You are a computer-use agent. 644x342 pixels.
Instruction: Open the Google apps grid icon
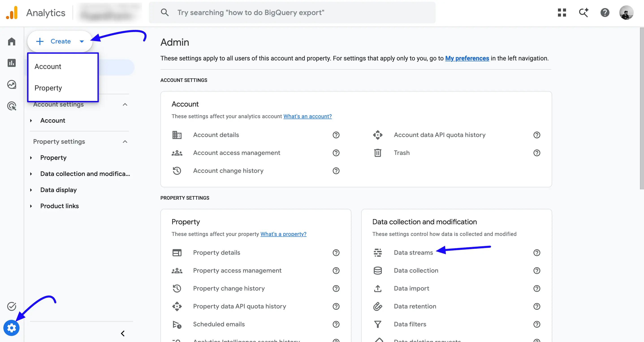pos(562,13)
